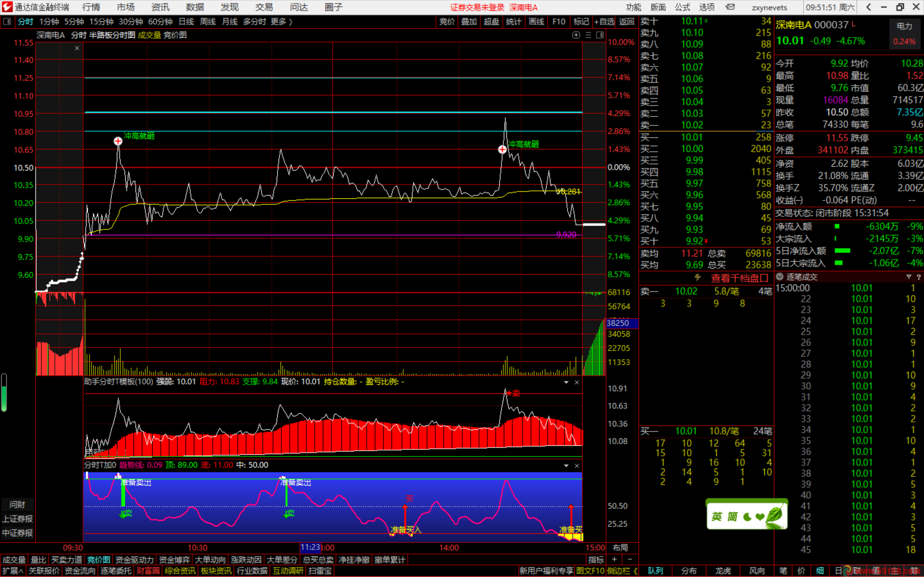Add stock with +自选 button
The width and height of the screenshot is (924, 577).
click(604, 22)
